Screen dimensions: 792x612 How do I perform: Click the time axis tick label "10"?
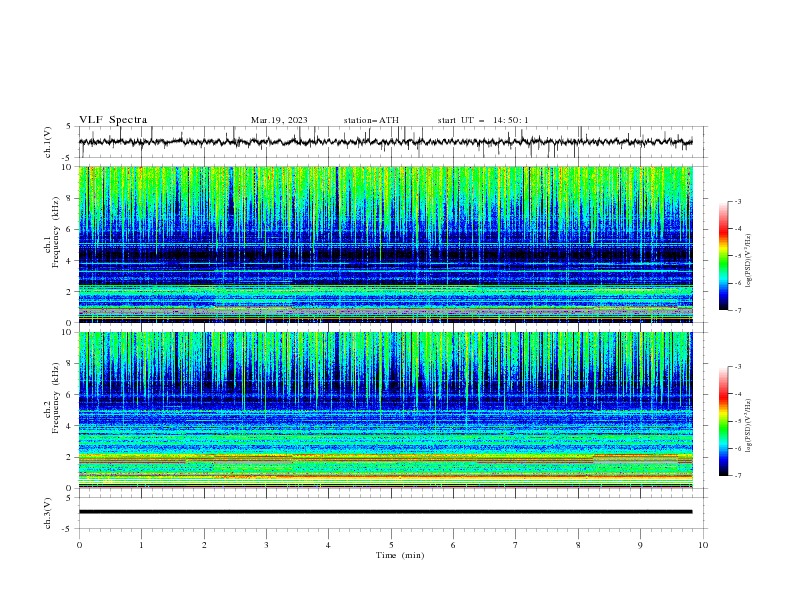coord(703,545)
